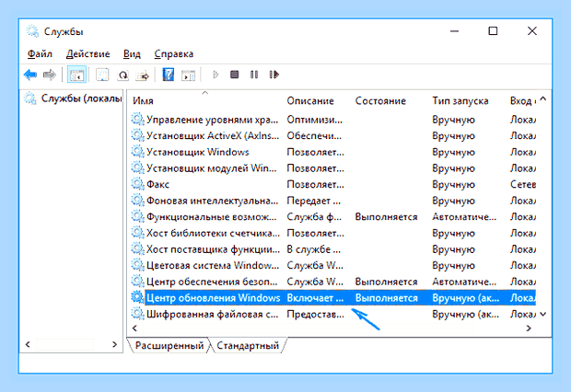Viewport: 571px width, 392px height.
Task: Sort by Тип запуска column header
Action: 460,101
